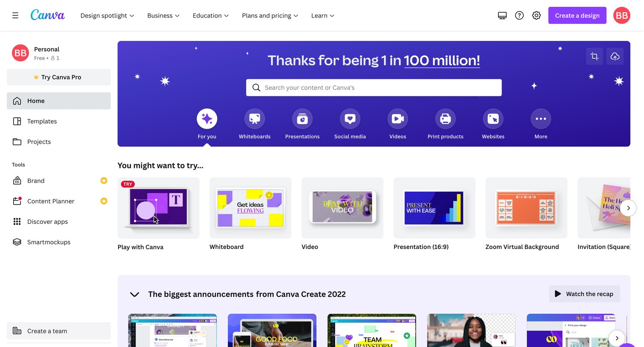The width and height of the screenshot is (644, 347).
Task: Collapse the Canva Create 2022 announcements section
Action: point(135,294)
